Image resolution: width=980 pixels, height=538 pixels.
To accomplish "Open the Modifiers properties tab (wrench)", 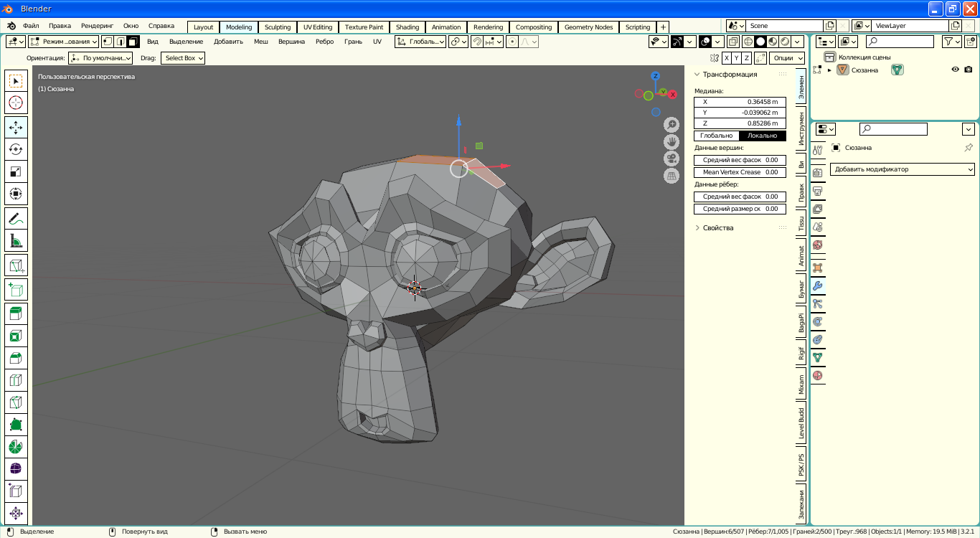I will (817, 285).
